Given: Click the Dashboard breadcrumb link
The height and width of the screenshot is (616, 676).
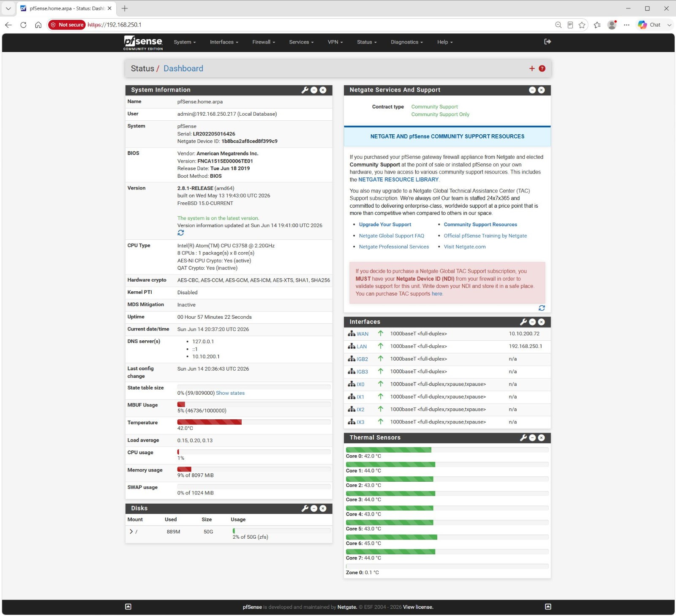Looking at the screenshot, I should pyautogui.click(x=183, y=68).
